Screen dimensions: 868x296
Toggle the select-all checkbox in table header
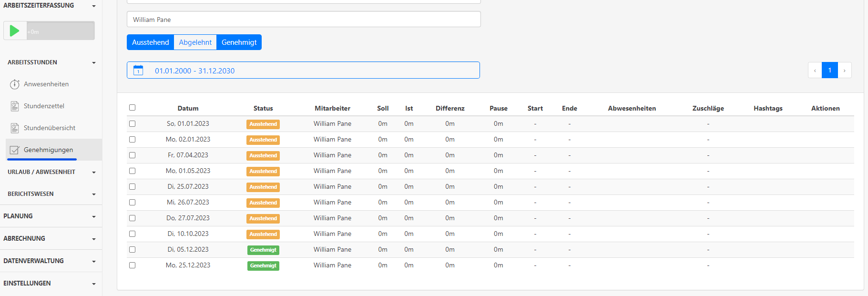pos(133,108)
